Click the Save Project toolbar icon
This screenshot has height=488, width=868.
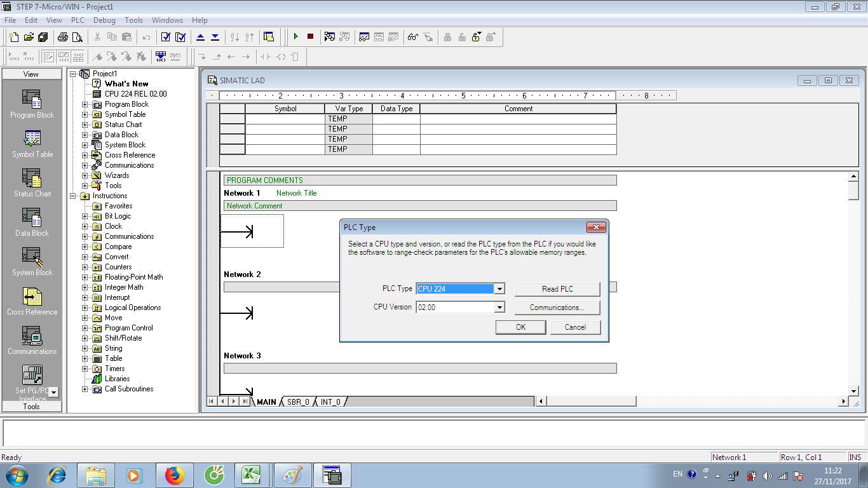point(43,37)
